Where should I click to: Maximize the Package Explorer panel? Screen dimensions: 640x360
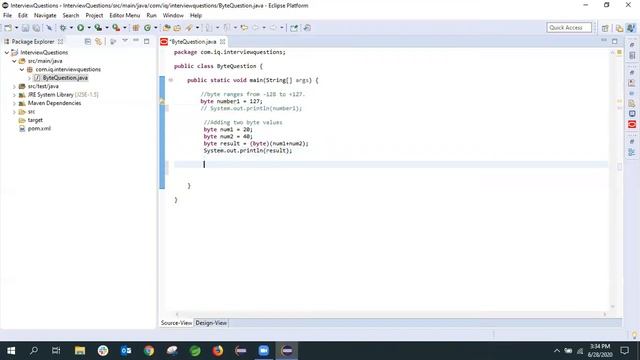click(147, 41)
